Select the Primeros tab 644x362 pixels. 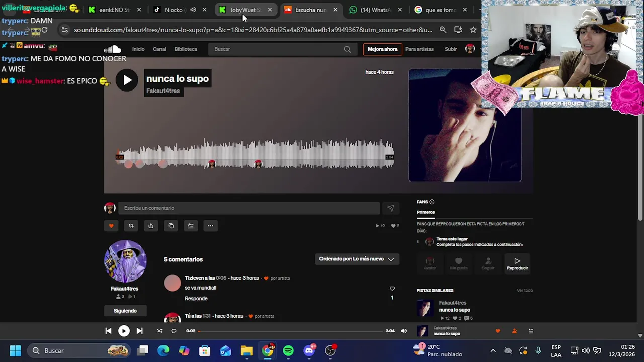point(426,212)
